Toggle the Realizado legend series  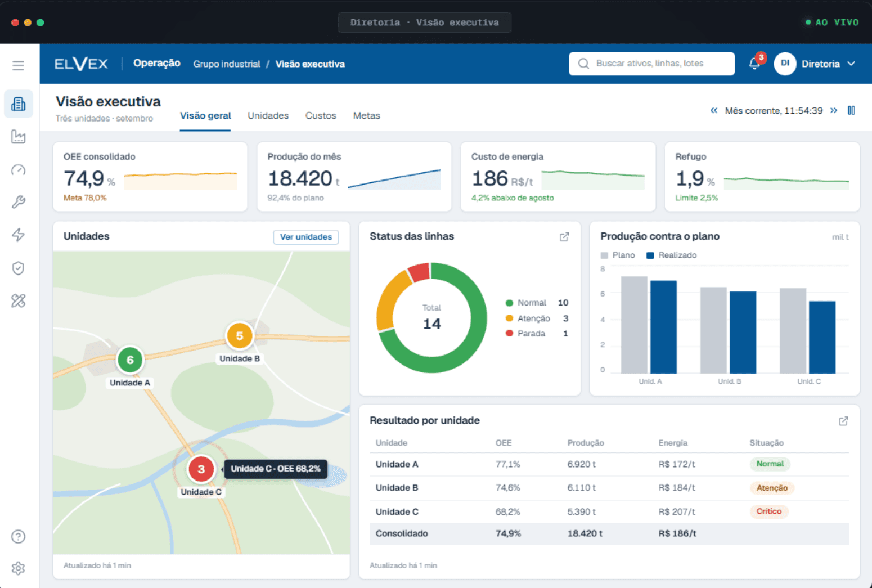672,255
